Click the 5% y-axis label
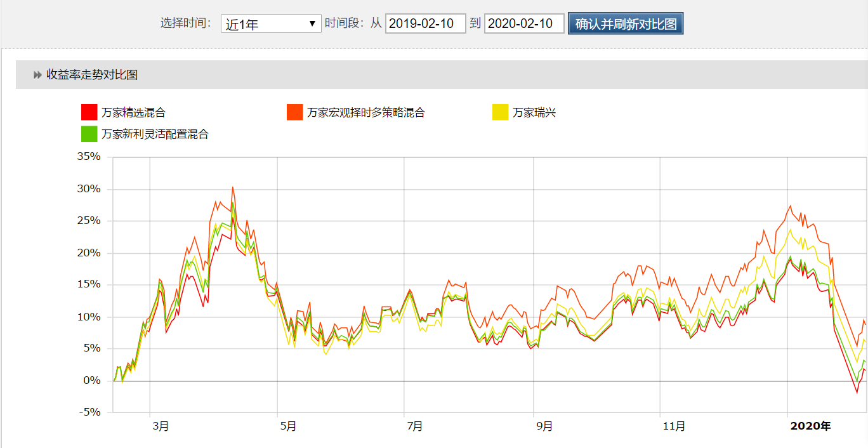The image size is (868, 448). click(x=92, y=348)
